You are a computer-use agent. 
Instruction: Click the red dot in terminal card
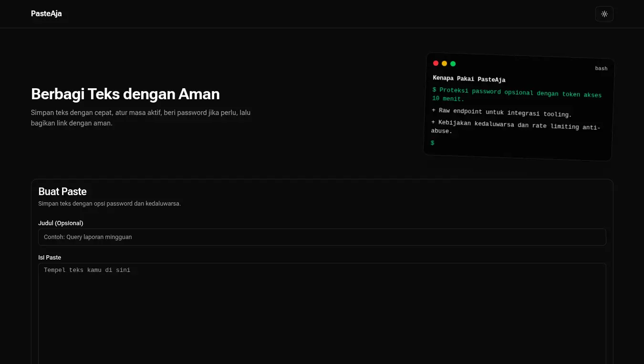(x=436, y=63)
